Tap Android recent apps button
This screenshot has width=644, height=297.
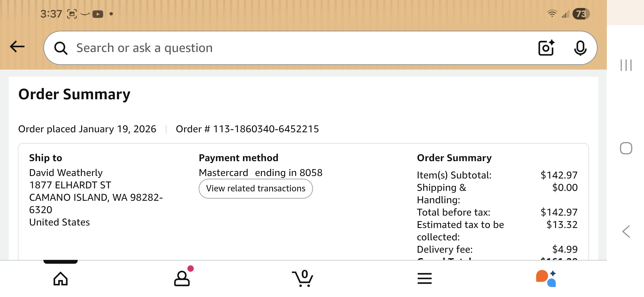click(x=626, y=65)
